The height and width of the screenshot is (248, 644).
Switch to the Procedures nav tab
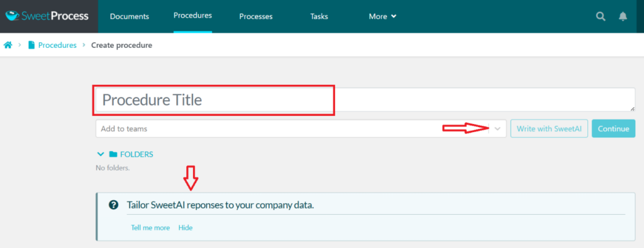click(x=192, y=16)
